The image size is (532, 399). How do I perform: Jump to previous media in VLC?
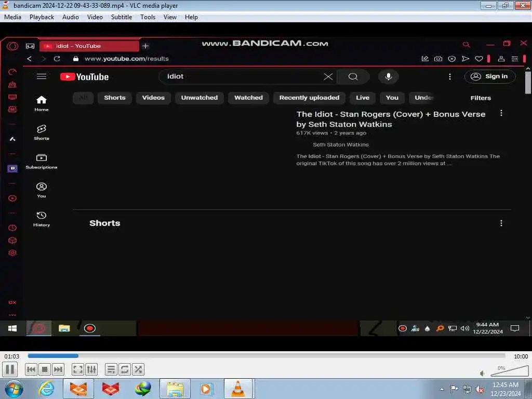pyautogui.click(x=31, y=369)
